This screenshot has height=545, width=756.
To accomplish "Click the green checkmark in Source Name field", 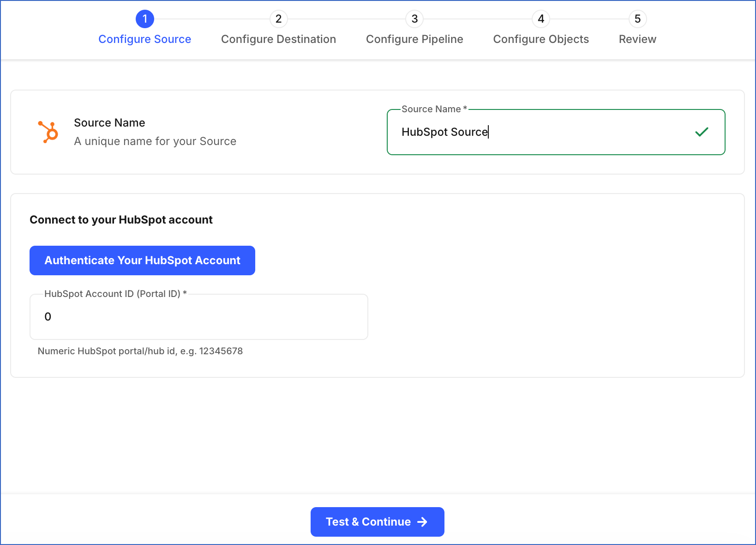I will [702, 132].
